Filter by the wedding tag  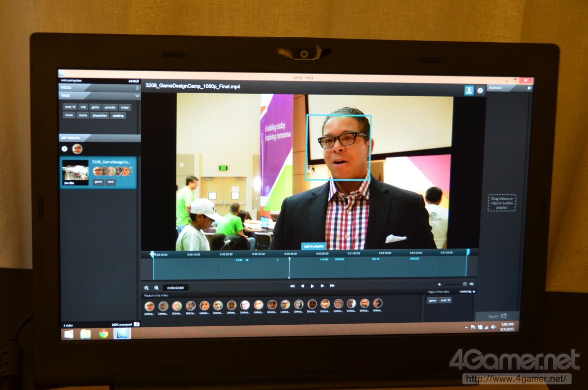pyautogui.click(x=118, y=116)
